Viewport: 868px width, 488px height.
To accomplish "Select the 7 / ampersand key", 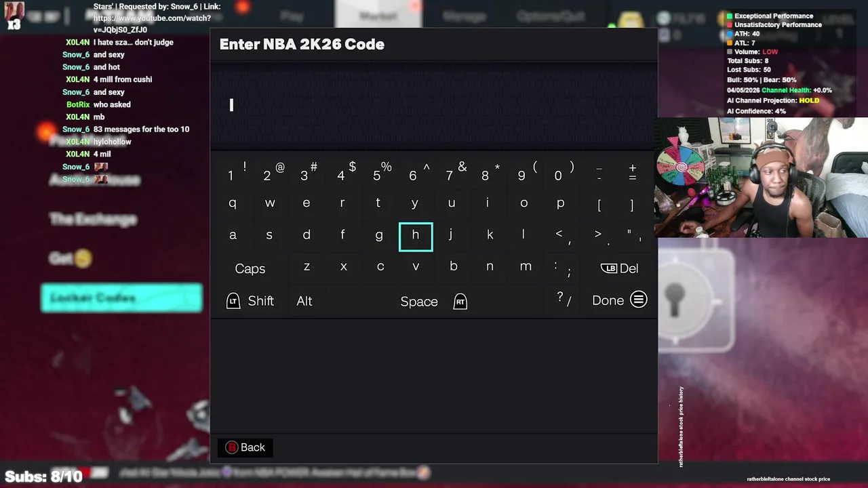I will (456, 172).
